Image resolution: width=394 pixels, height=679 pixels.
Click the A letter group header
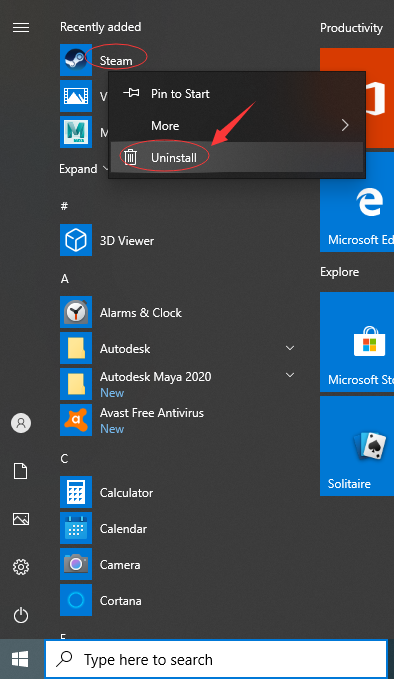tap(65, 278)
